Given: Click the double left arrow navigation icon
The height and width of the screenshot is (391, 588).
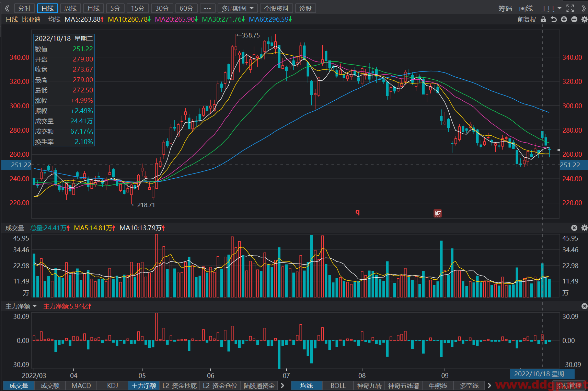Looking at the screenshot, I should pos(7,8).
